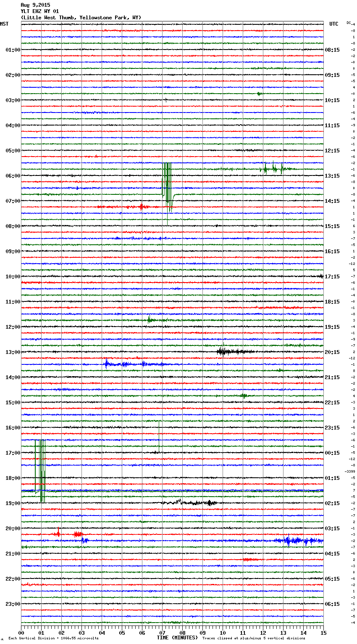The height and width of the screenshot is (644, 357).
Task: Click the '04:00' MST time label
Action: pyautogui.click(x=13, y=126)
